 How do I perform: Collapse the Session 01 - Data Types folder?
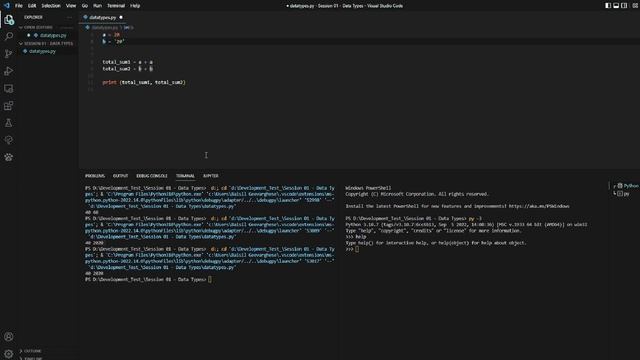(x=47, y=43)
